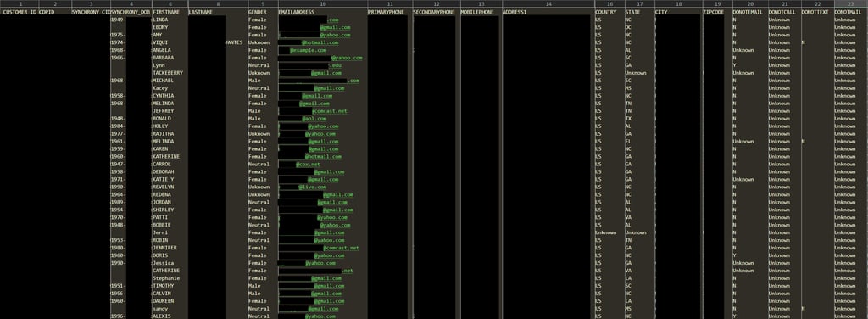Select the RAJITHA first name cell
This screenshot has width=868, height=319.
(x=164, y=134)
